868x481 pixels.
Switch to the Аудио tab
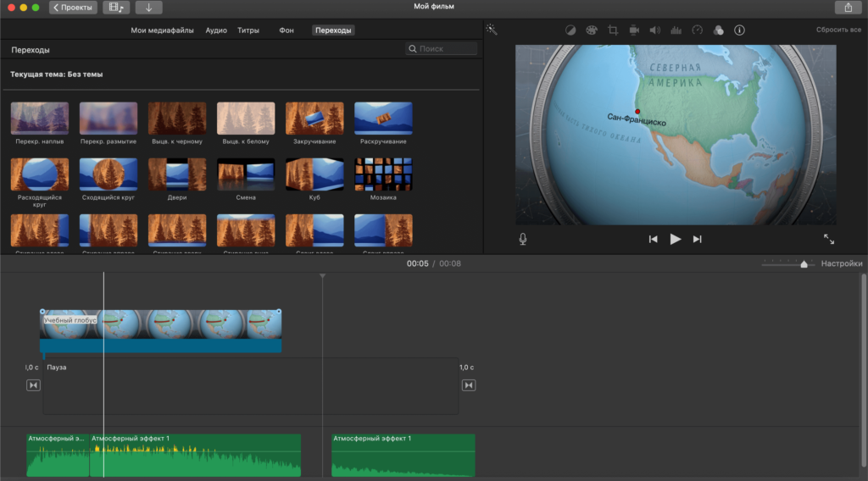215,30
